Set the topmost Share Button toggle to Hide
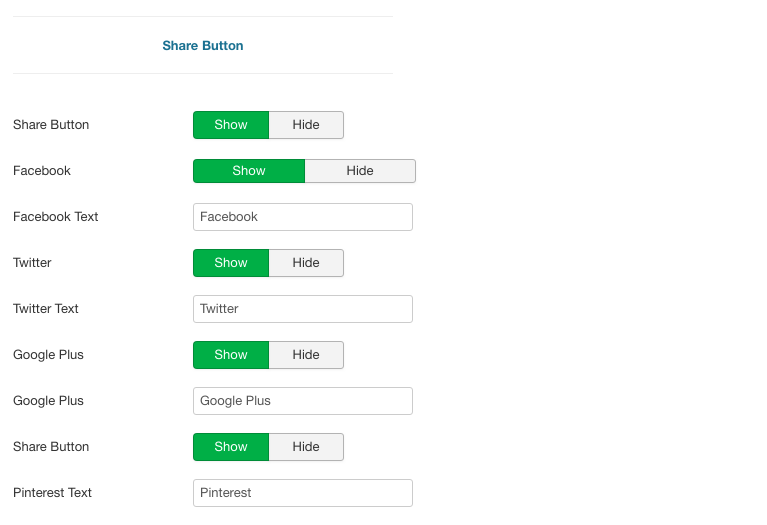 tap(306, 125)
